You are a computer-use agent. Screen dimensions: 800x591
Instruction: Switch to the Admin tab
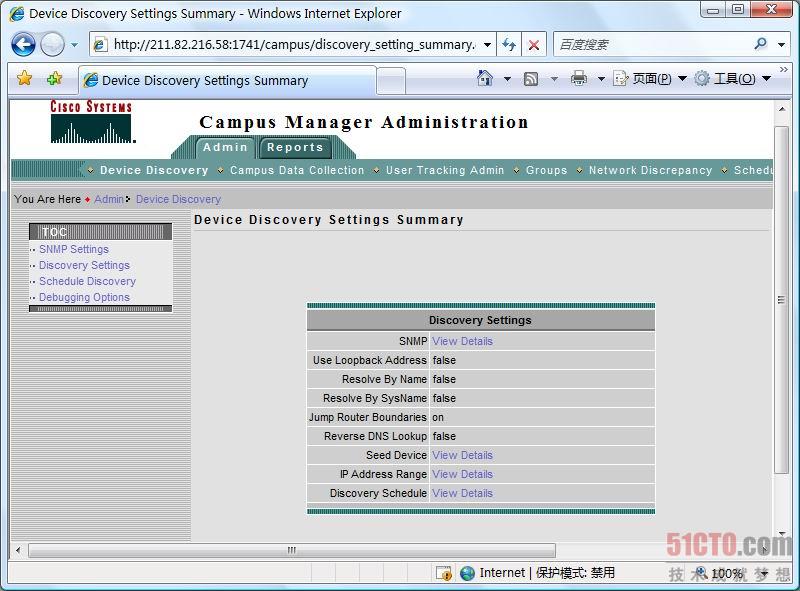coord(225,147)
